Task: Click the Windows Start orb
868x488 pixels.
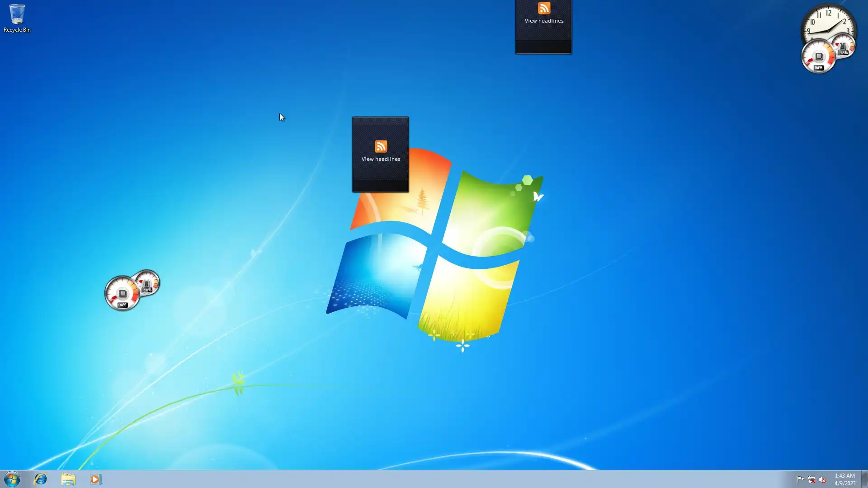Action: (x=12, y=479)
